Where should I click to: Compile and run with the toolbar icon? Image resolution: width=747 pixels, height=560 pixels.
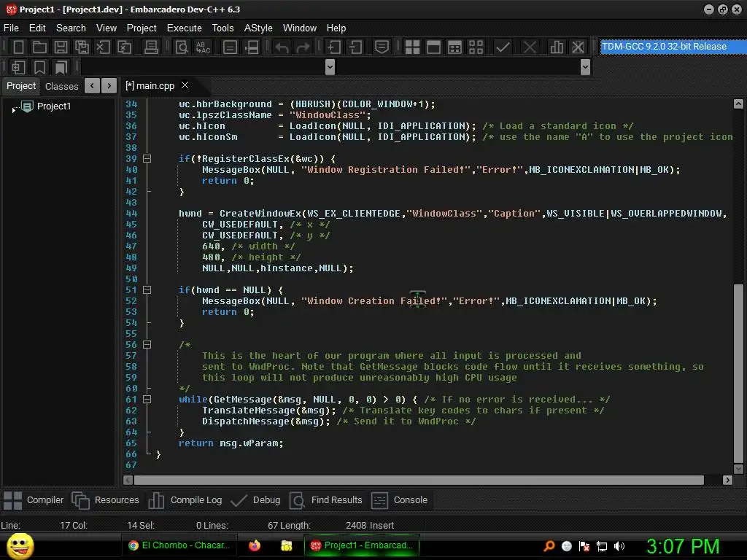coord(454,47)
